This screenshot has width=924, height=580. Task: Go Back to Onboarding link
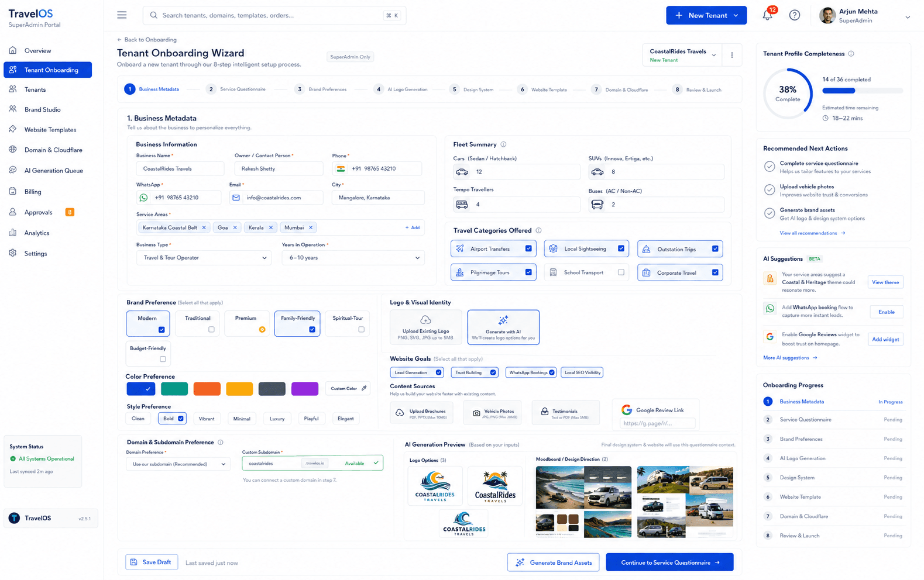(146, 40)
